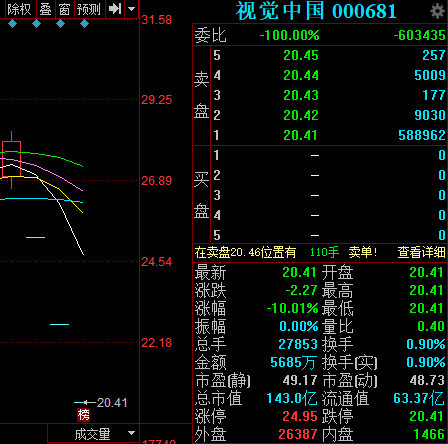Click the 预测 forecast toolbar button
The height and width of the screenshot is (444, 448).
click(89, 9)
